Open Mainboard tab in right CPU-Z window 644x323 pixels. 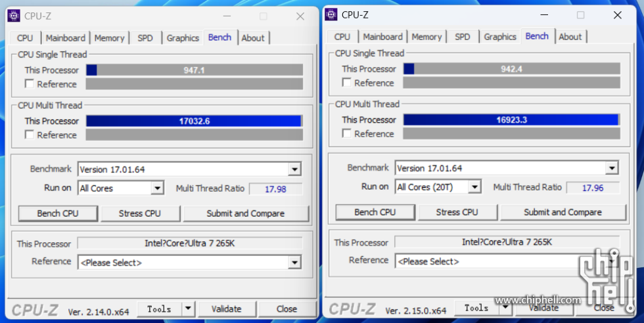coord(382,37)
